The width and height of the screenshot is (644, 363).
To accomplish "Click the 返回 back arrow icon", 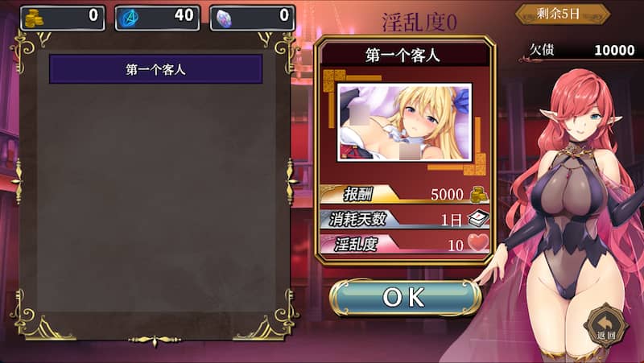I will [606, 326].
